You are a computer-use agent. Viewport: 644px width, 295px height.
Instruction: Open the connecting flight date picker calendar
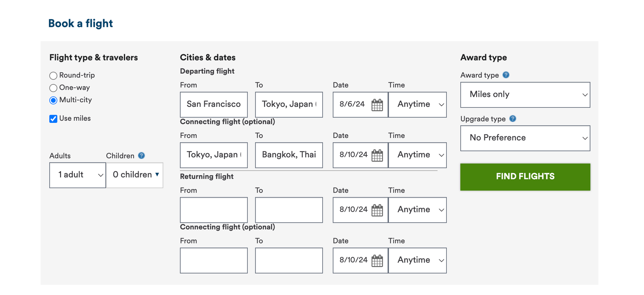point(377,155)
